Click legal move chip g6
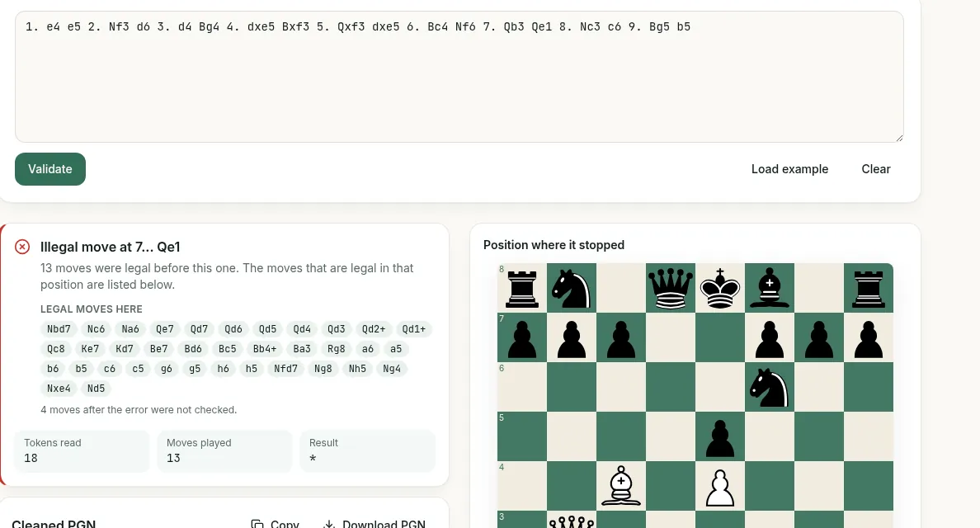This screenshot has width=980, height=528. [x=167, y=369]
